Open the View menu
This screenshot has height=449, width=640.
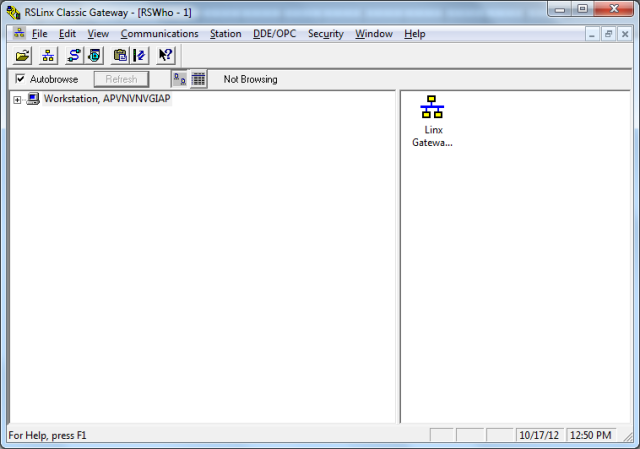(x=98, y=34)
